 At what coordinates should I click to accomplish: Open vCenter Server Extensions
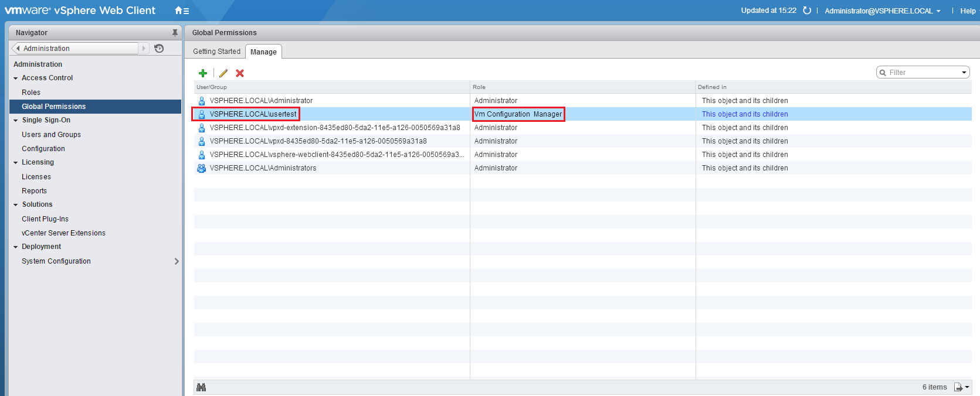pos(63,233)
